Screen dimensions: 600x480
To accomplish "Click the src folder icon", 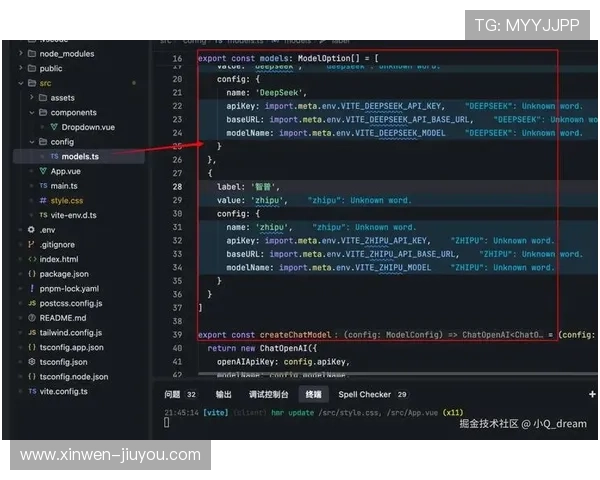I will click(32, 83).
